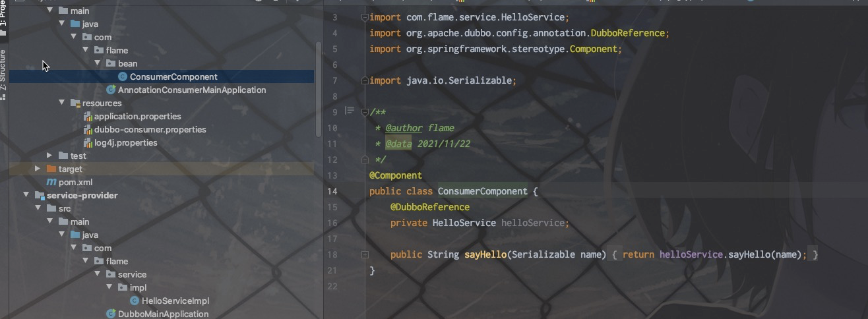The image size is (868, 319).
Task: Expand folded sayHello method at line 18
Action: click(x=365, y=254)
